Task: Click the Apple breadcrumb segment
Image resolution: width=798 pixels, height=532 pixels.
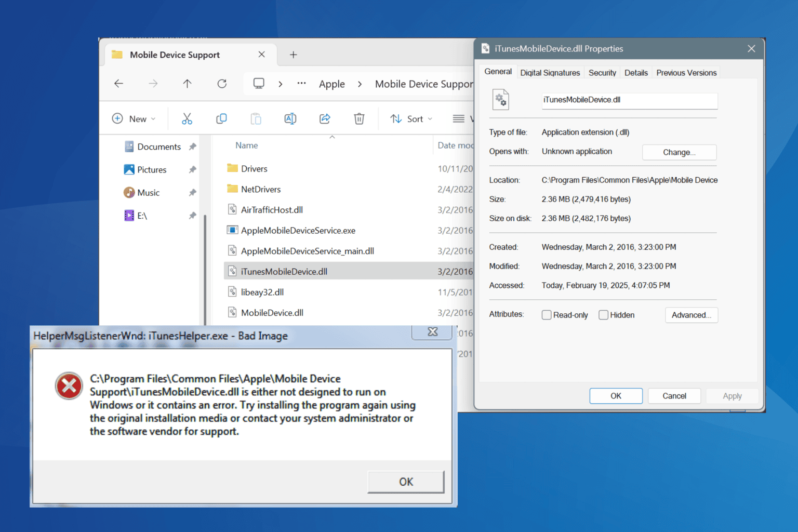Action: pos(332,84)
